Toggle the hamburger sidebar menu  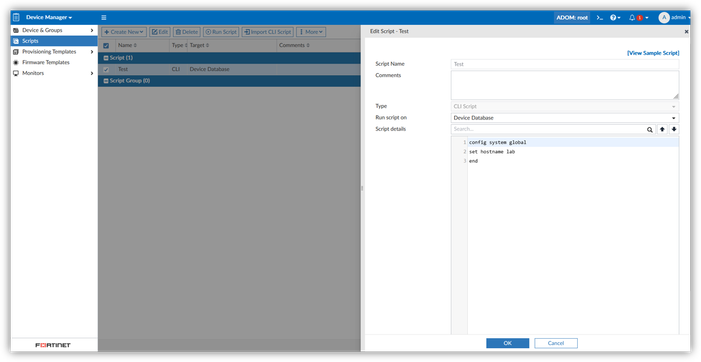(104, 17)
